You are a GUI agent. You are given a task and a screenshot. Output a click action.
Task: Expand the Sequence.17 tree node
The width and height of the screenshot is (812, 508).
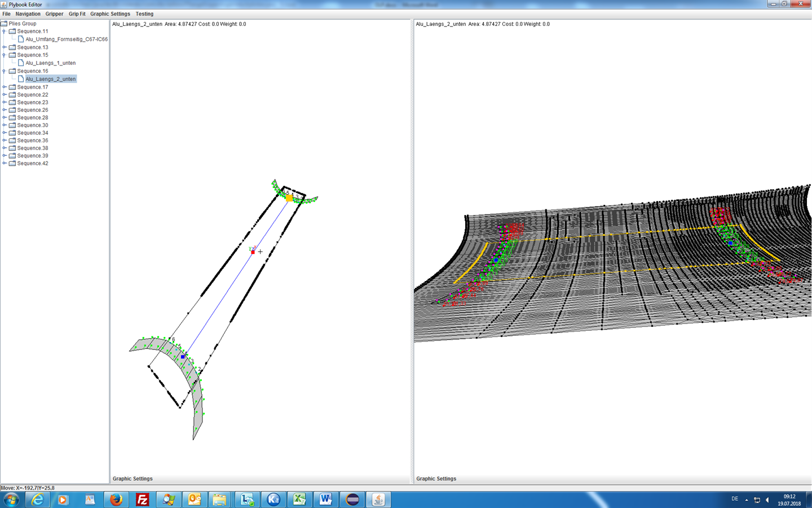pyautogui.click(x=5, y=87)
